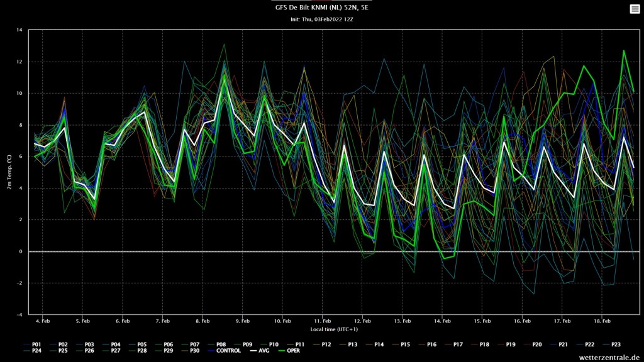Click the P17 legend item
The height and width of the screenshot is (362, 644).
453,345
